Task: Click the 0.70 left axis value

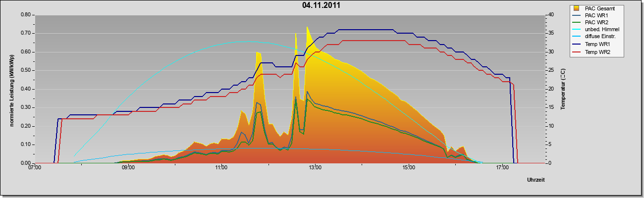Action: click(26, 34)
